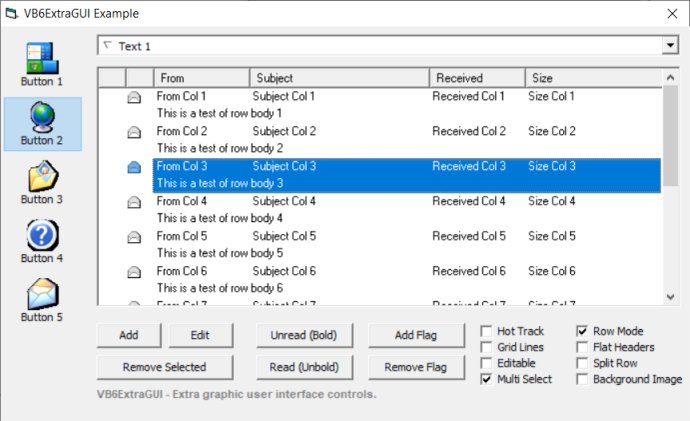Click the Edit button
This screenshot has height=421, width=690.
point(200,335)
